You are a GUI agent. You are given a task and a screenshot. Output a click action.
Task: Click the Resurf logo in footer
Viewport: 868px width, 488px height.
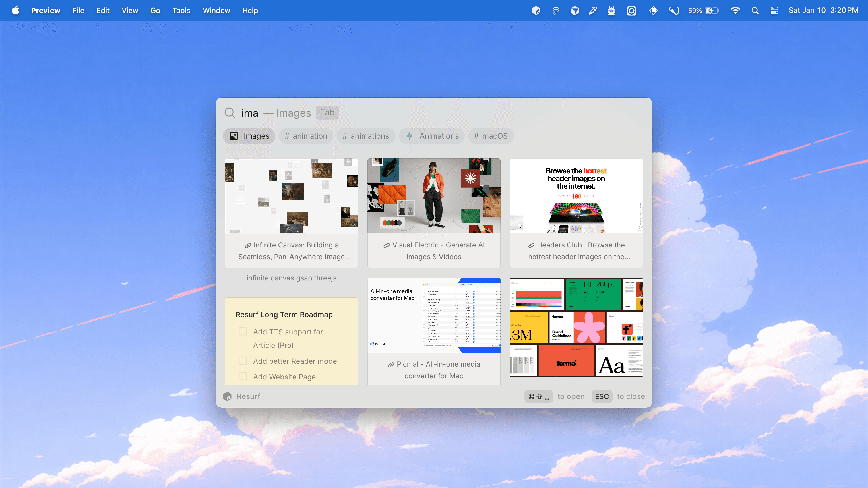(228, 396)
